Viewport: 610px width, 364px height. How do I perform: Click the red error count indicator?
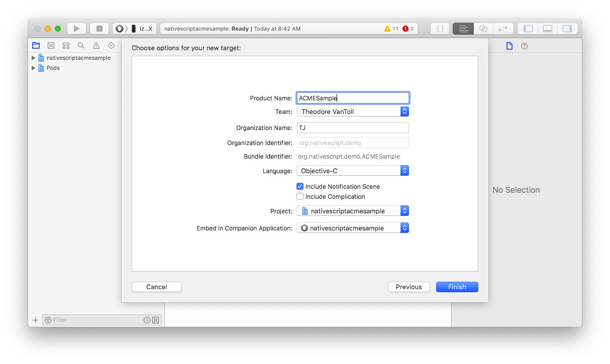(408, 29)
